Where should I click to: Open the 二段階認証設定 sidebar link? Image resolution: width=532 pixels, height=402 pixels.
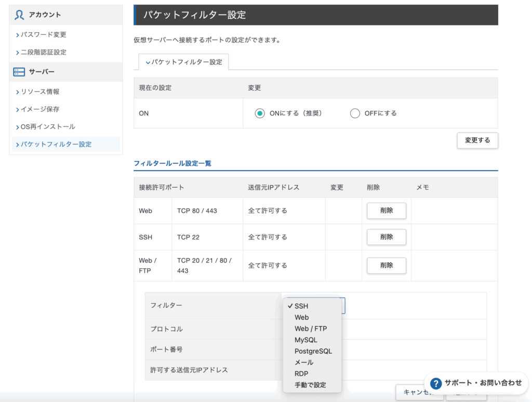pyautogui.click(x=44, y=53)
